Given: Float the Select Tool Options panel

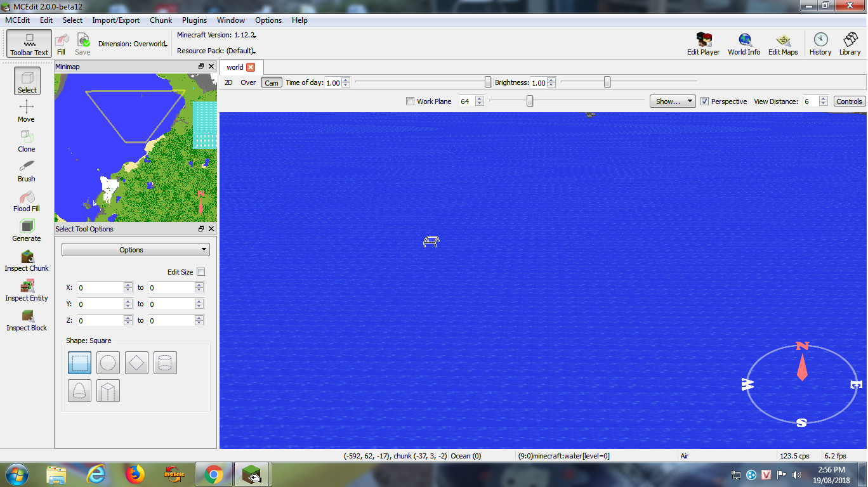Looking at the screenshot, I should click(201, 229).
